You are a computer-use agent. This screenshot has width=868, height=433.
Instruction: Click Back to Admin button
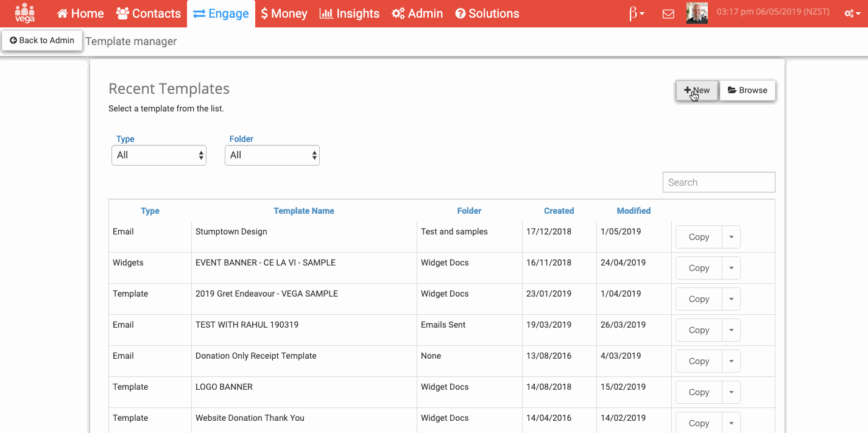point(42,41)
